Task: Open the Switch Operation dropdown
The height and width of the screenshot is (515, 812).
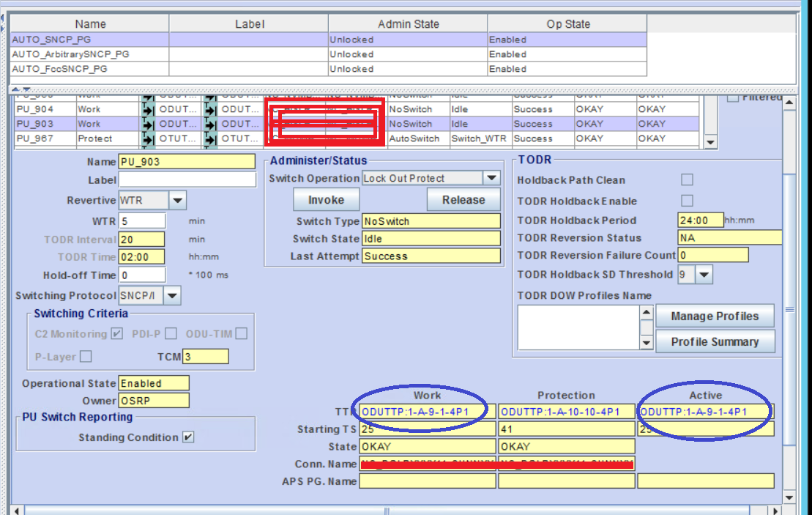Action: point(491,178)
